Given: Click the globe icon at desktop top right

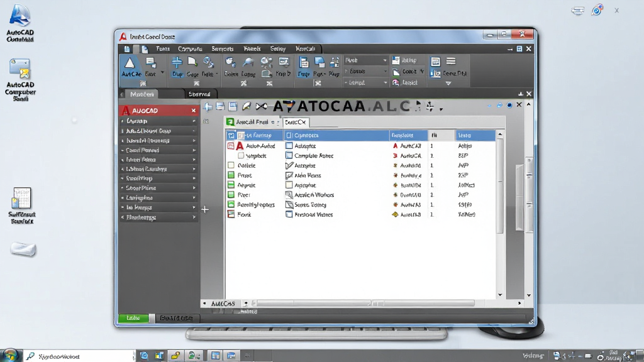Looking at the screenshot, I should (x=597, y=10).
